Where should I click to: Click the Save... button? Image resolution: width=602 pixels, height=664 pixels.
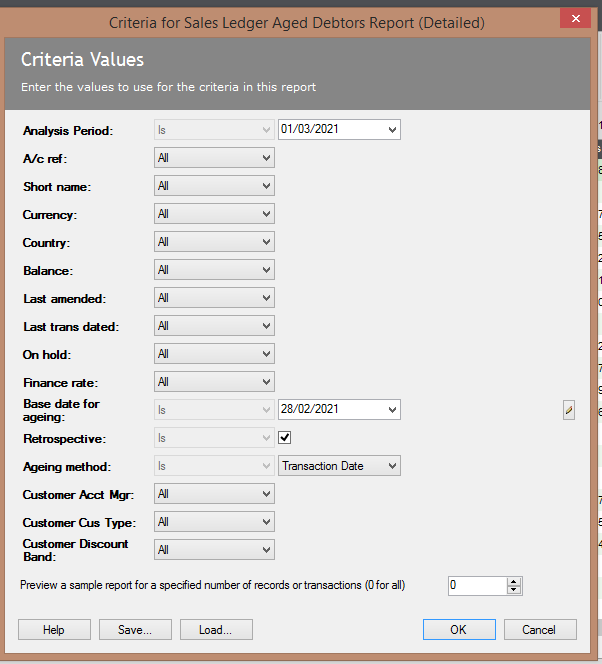(x=134, y=630)
